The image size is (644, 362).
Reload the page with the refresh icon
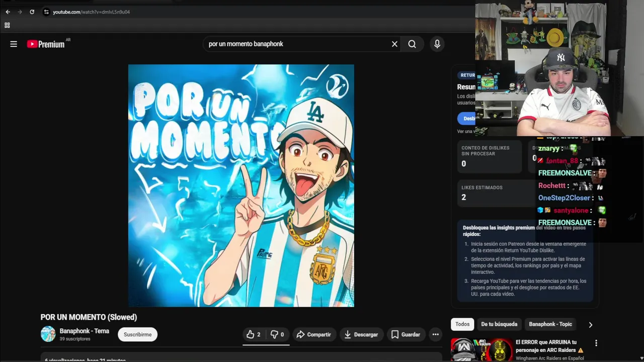point(32,12)
